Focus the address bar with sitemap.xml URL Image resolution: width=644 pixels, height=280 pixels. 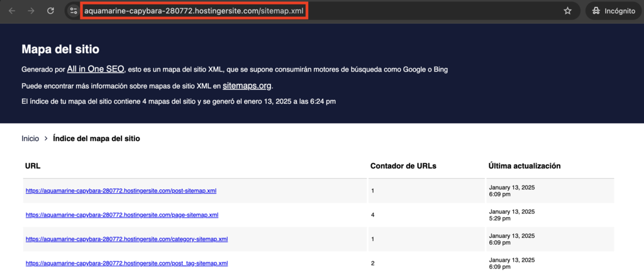195,11
